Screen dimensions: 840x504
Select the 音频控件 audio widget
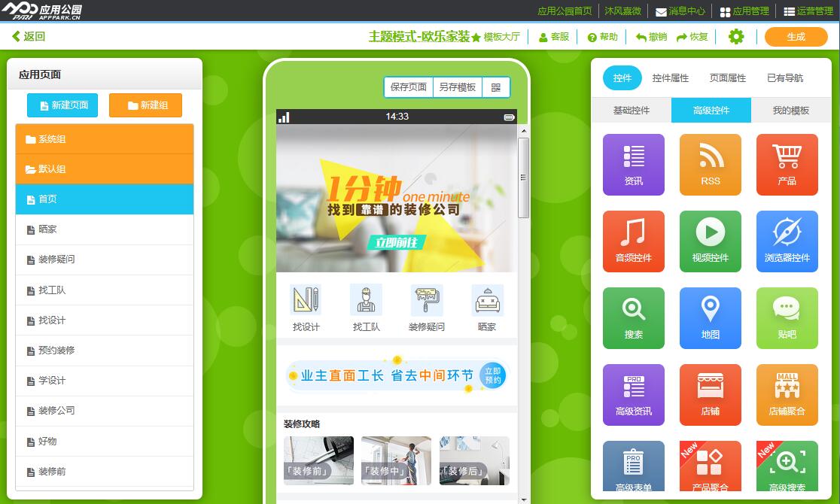coord(633,241)
